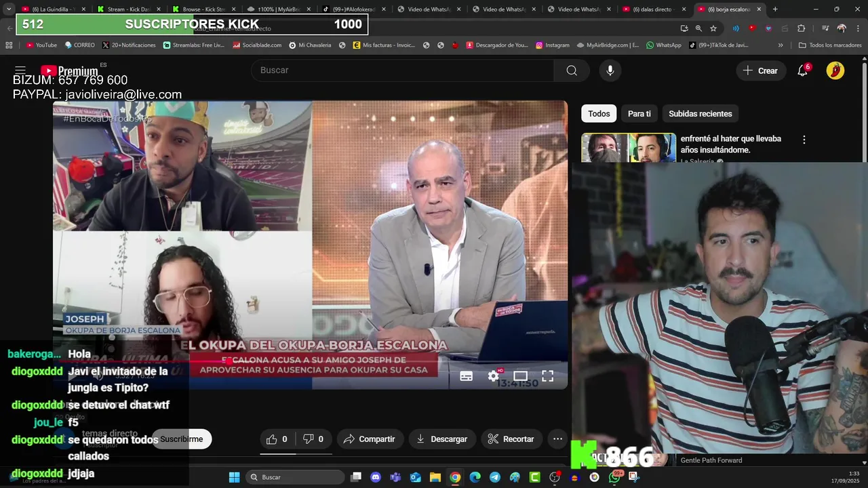The image size is (868, 488).
Task: Click the Suscribirme button
Action: (x=182, y=439)
